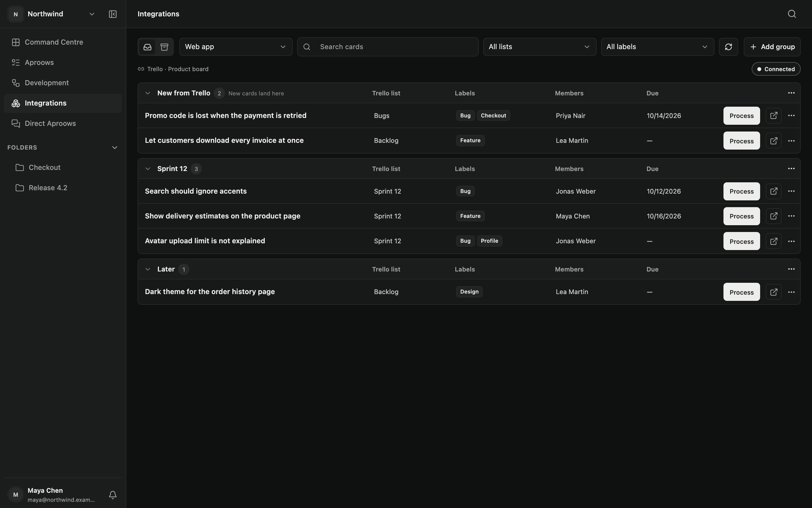Open more options for Sprint 12 group
Image resolution: width=812 pixels, height=508 pixels.
(791, 169)
